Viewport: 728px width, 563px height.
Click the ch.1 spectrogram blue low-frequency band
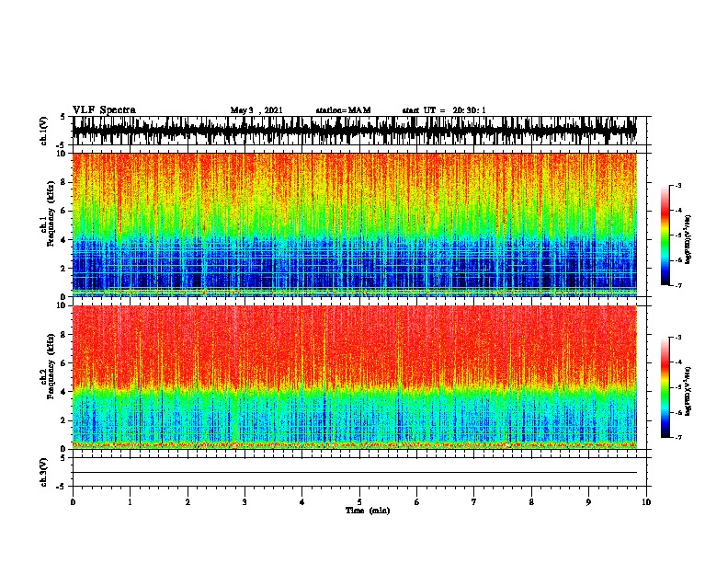[355, 265]
